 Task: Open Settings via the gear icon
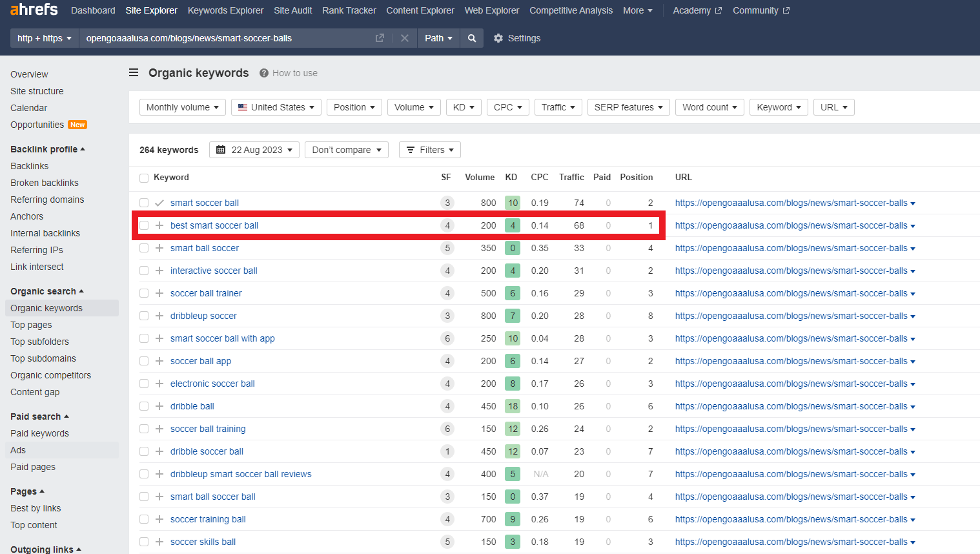[498, 38]
